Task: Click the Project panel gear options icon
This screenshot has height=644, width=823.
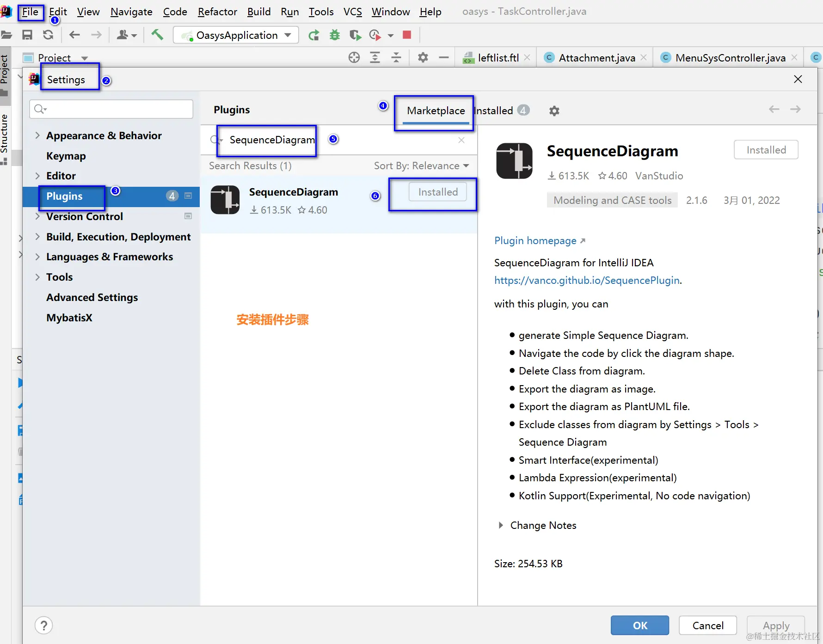Action: [423, 57]
